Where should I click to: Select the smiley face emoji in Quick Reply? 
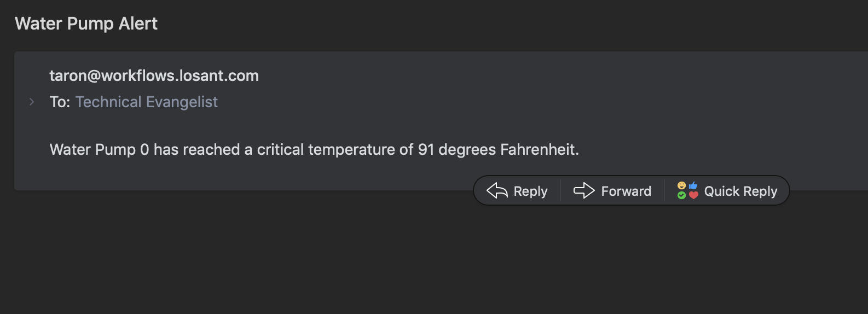point(681,185)
